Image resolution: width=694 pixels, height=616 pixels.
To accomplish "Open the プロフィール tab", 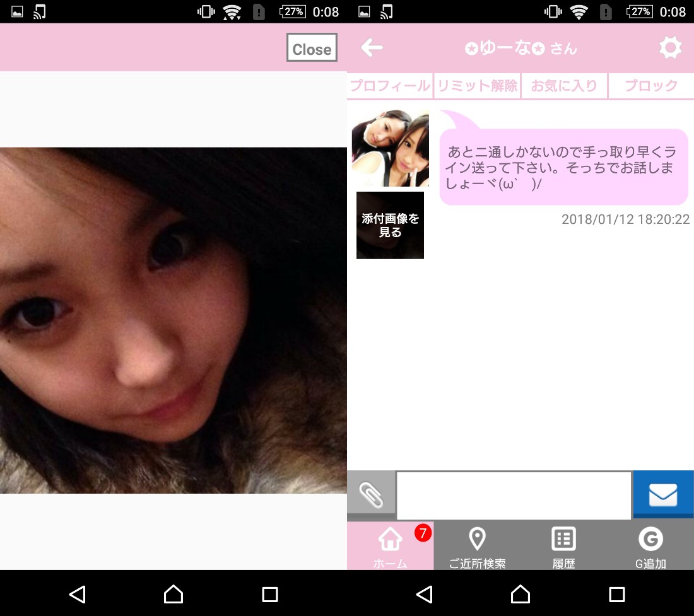I will pos(390,86).
